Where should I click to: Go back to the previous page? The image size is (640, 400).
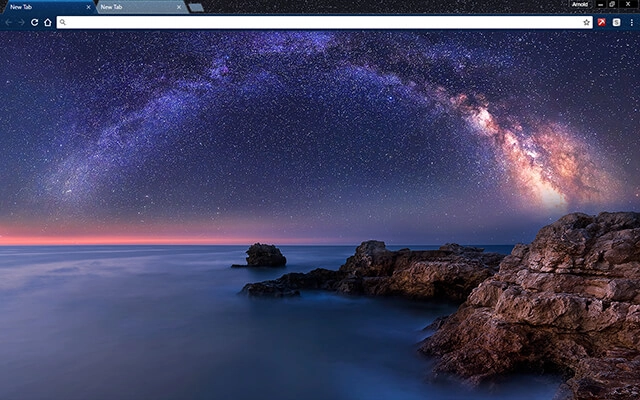[x=9, y=22]
